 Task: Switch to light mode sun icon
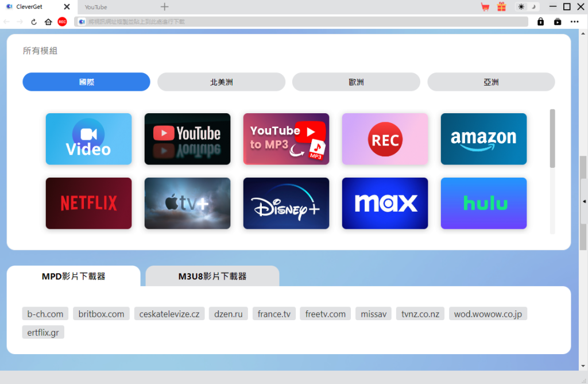[521, 7]
